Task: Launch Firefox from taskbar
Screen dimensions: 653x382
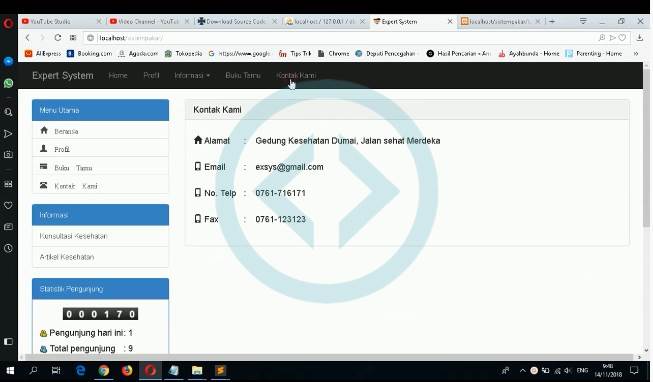Action: click(127, 370)
